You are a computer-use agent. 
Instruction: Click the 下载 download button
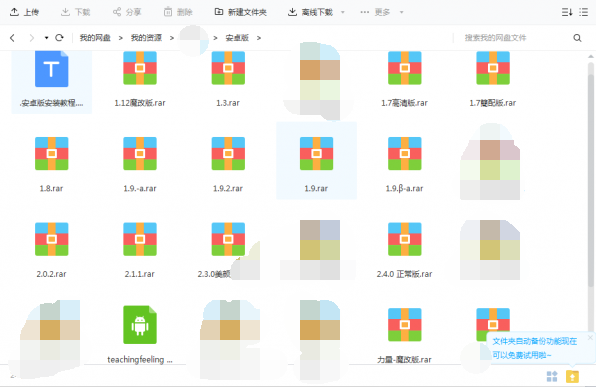(76, 12)
